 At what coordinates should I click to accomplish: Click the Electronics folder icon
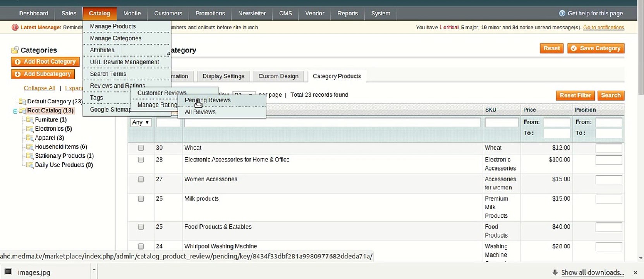[30, 129]
